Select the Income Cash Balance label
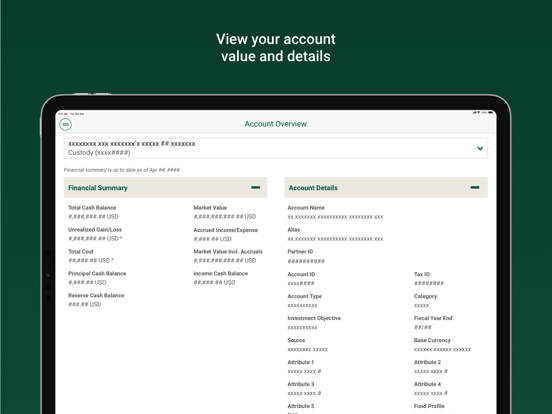This screenshot has height=414, width=552. (x=221, y=273)
